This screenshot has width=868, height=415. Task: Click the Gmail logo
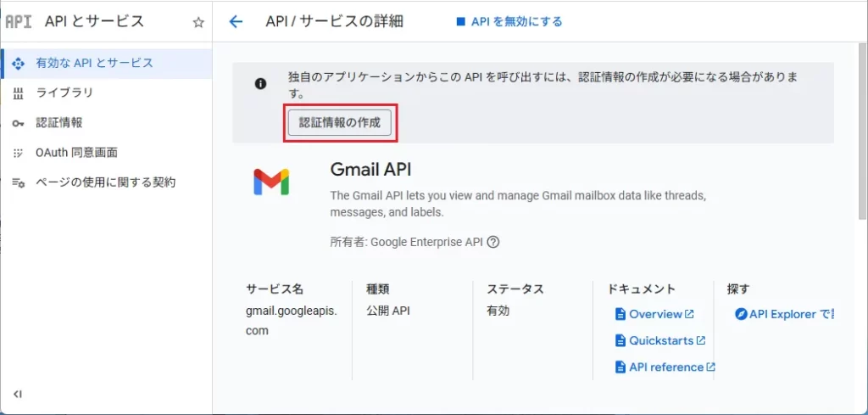point(271,181)
